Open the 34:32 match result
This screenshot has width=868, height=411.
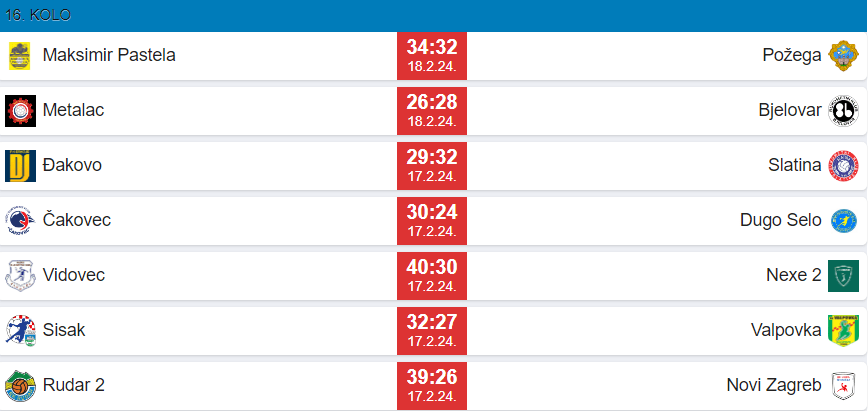[432, 55]
